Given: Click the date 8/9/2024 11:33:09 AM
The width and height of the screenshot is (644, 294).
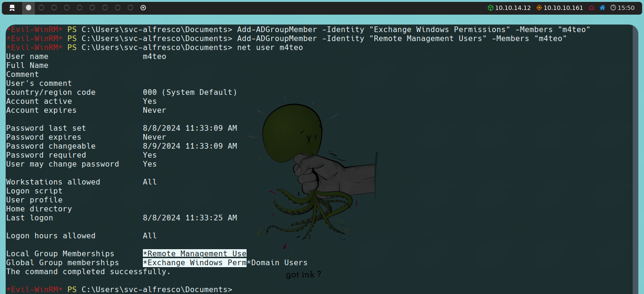Looking at the screenshot, I should (x=190, y=146).
